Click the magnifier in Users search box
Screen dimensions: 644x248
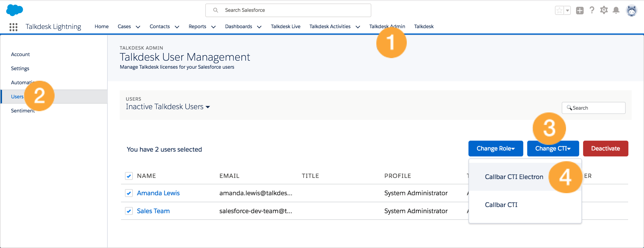pyautogui.click(x=569, y=108)
